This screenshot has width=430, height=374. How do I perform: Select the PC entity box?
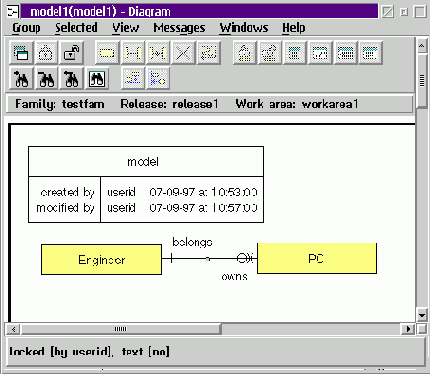[x=317, y=259]
